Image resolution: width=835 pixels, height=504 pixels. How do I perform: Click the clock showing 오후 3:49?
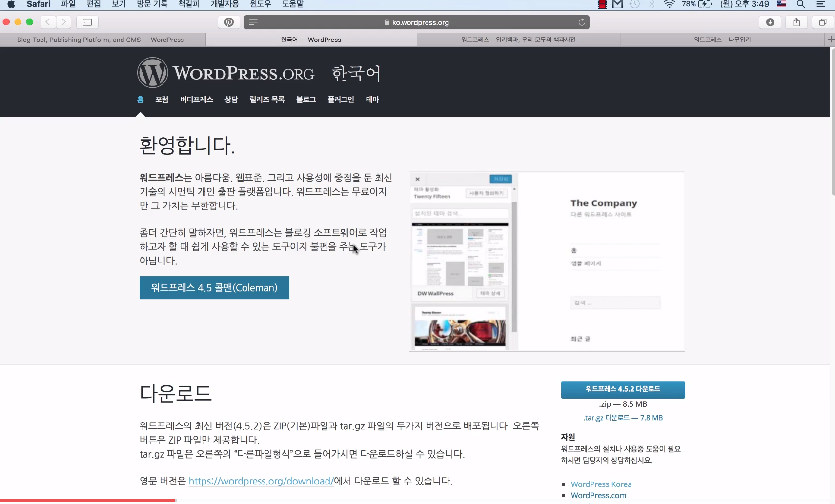(745, 4)
